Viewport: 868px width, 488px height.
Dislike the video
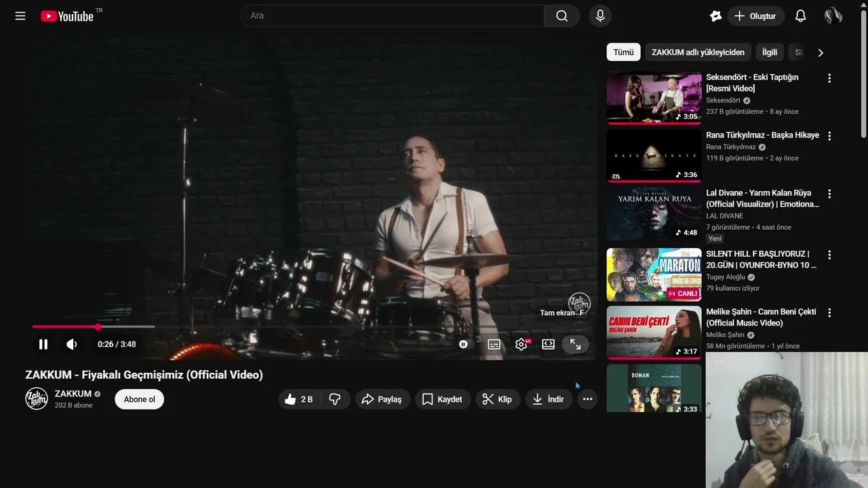[335, 399]
